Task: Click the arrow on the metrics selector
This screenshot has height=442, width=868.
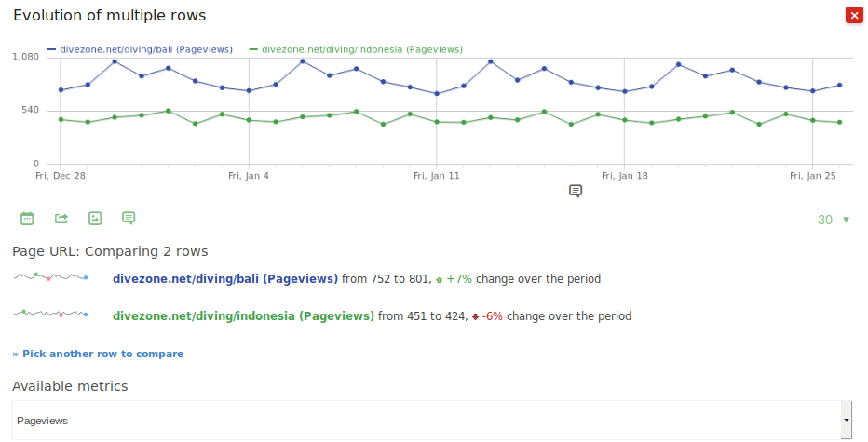Action: tap(846, 421)
